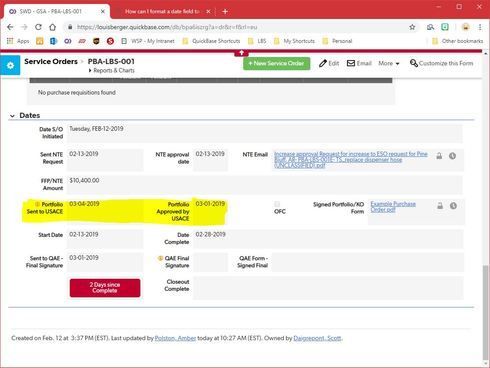Image resolution: width=490 pixels, height=368 pixels.
Task: View site info via padlock icon
Action: coord(70,27)
